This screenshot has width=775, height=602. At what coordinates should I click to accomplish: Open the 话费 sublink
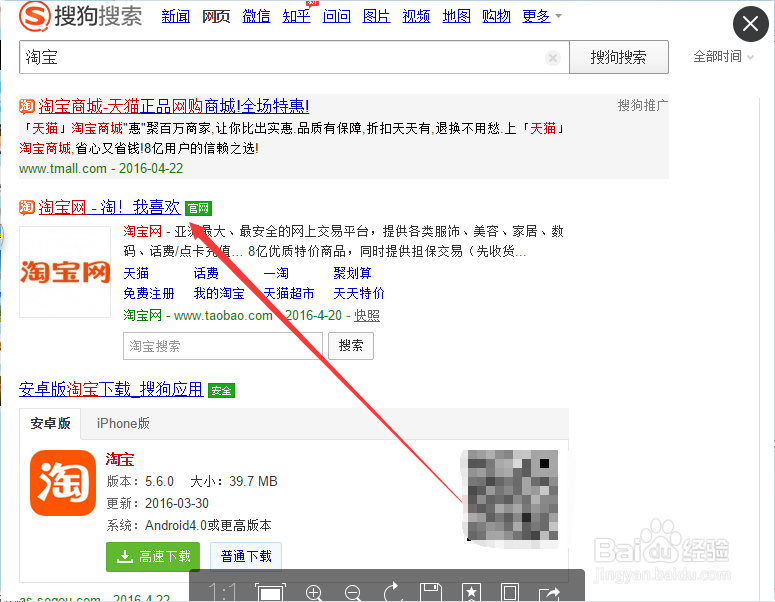pos(206,273)
